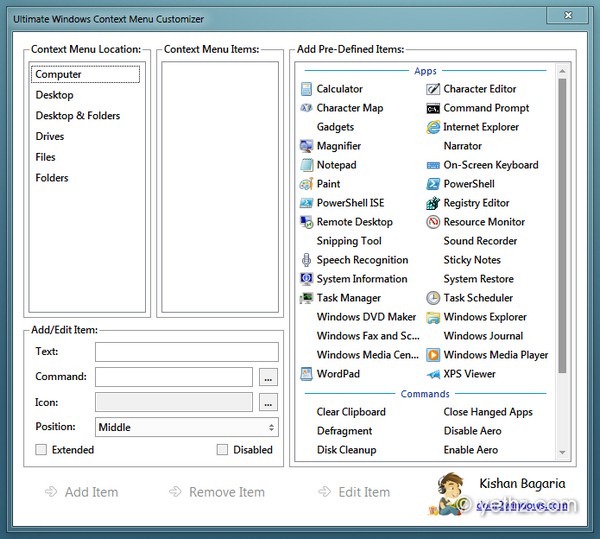The height and width of the screenshot is (539, 600).
Task: Browse for an icon file using ellipsis button
Action: click(268, 402)
